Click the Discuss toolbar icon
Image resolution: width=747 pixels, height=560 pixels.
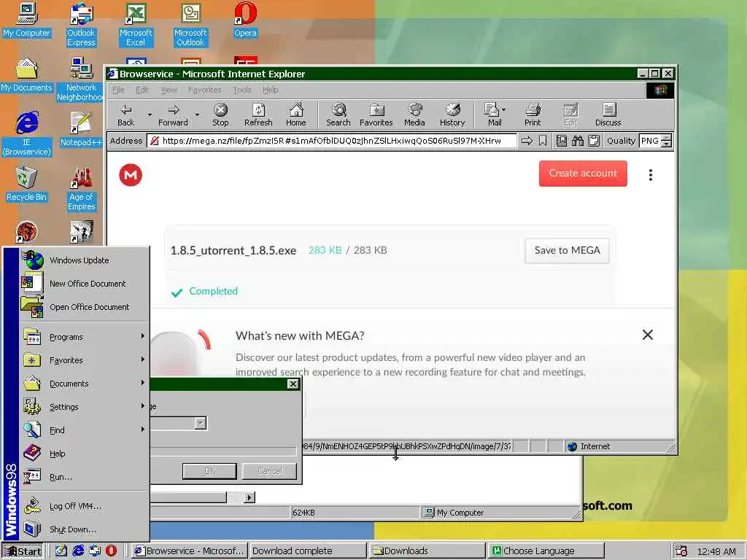608,114
